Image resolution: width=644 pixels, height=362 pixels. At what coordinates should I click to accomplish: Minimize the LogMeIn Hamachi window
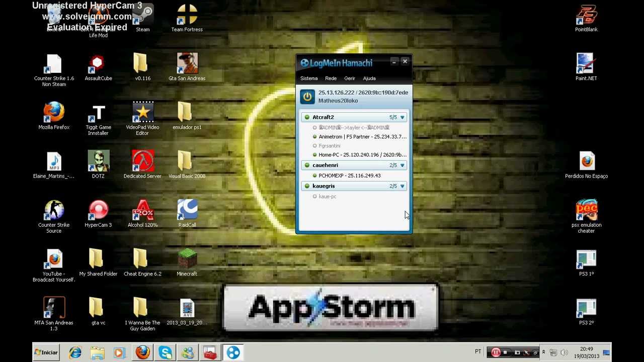point(394,61)
